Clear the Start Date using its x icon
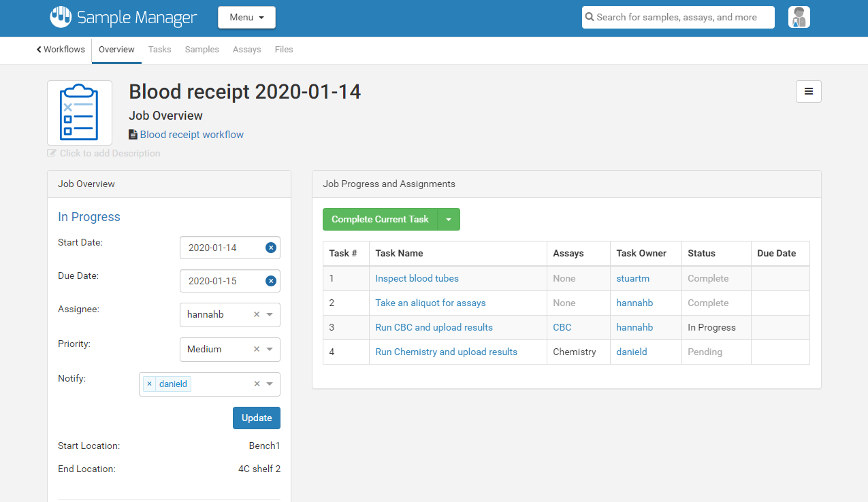Viewport: 868px width, 502px height. 271,247
